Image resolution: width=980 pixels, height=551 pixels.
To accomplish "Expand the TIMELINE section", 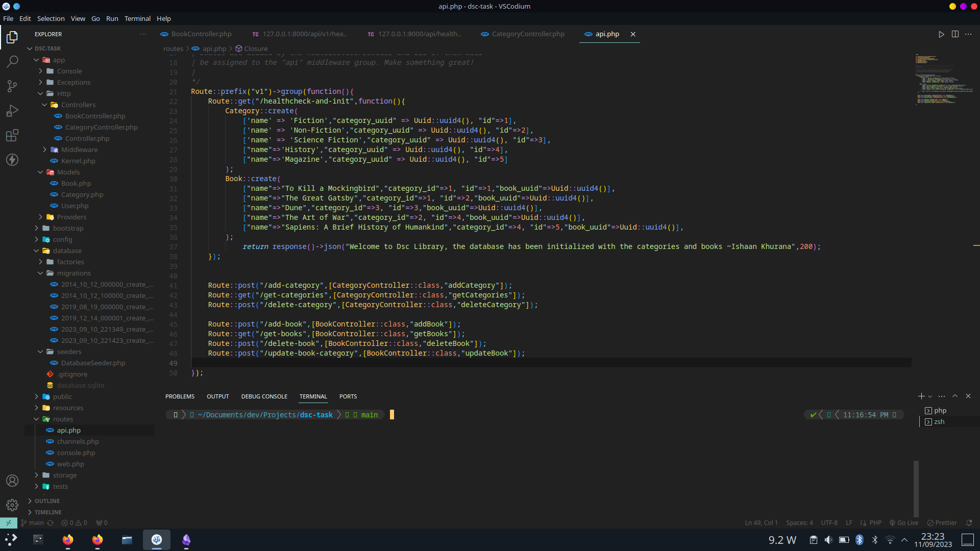I will 48,512.
